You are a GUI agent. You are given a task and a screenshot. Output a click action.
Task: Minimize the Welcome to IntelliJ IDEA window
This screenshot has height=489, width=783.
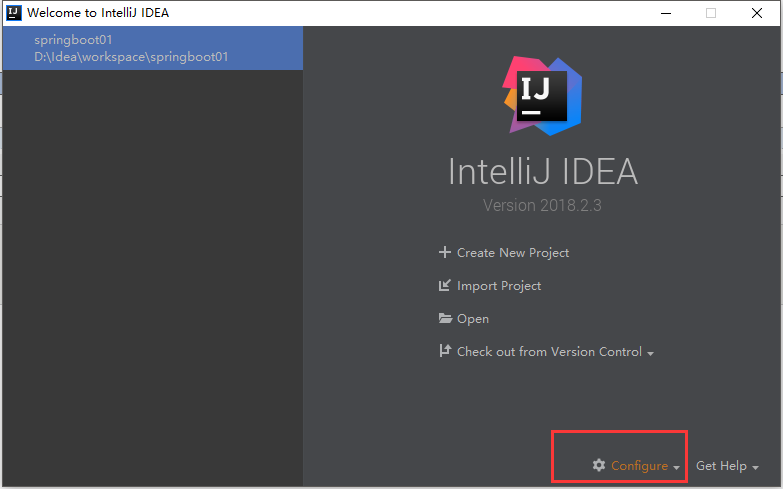coord(666,13)
